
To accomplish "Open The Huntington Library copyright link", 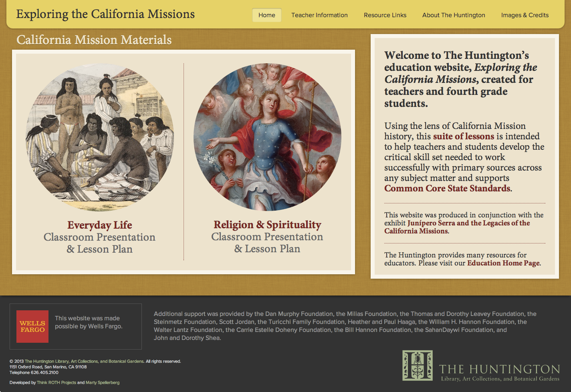I will (x=84, y=362).
